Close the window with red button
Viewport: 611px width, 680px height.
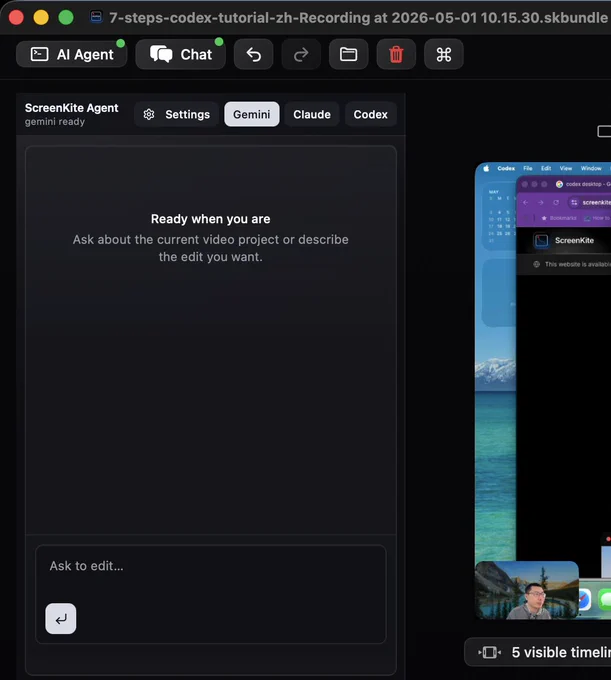(16, 17)
